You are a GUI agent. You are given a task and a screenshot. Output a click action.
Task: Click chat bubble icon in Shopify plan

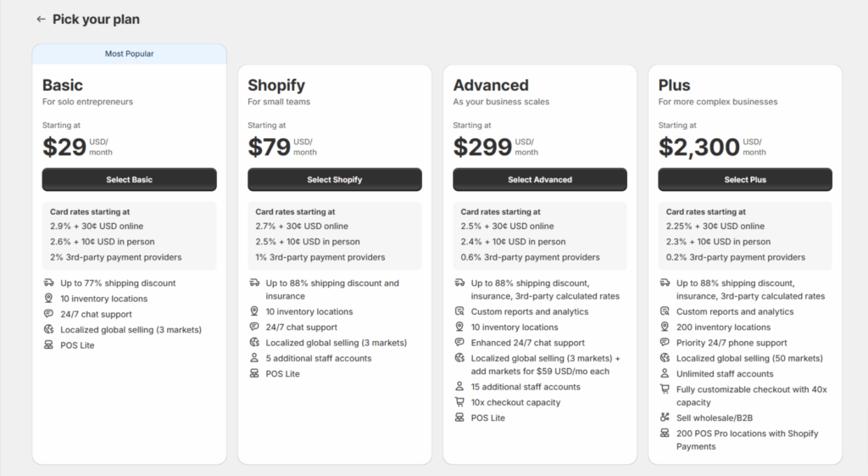(254, 327)
